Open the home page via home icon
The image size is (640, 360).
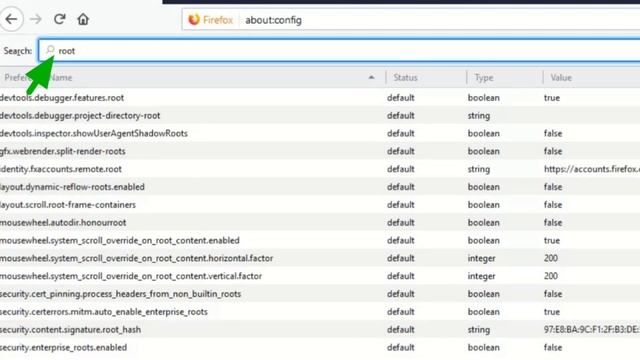(x=83, y=19)
